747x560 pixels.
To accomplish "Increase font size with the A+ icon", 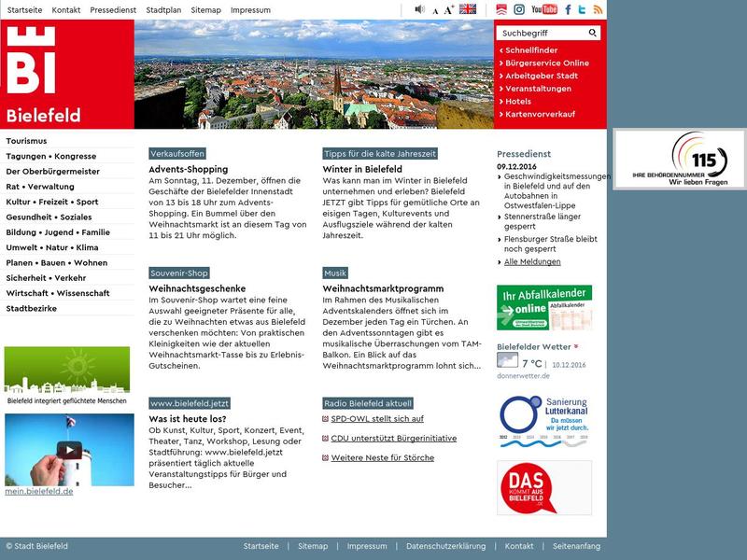I will tap(448, 10).
